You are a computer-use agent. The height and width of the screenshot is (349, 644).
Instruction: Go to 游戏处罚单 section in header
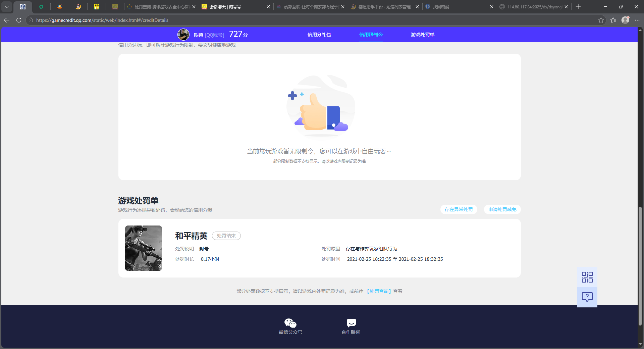pyautogui.click(x=423, y=35)
